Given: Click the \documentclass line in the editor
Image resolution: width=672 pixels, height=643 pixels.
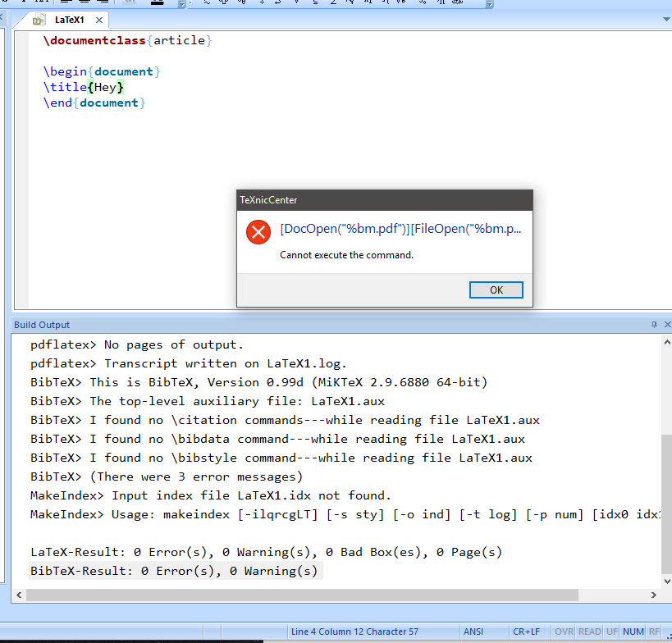Looking at the screenshot, I should 127,40.
